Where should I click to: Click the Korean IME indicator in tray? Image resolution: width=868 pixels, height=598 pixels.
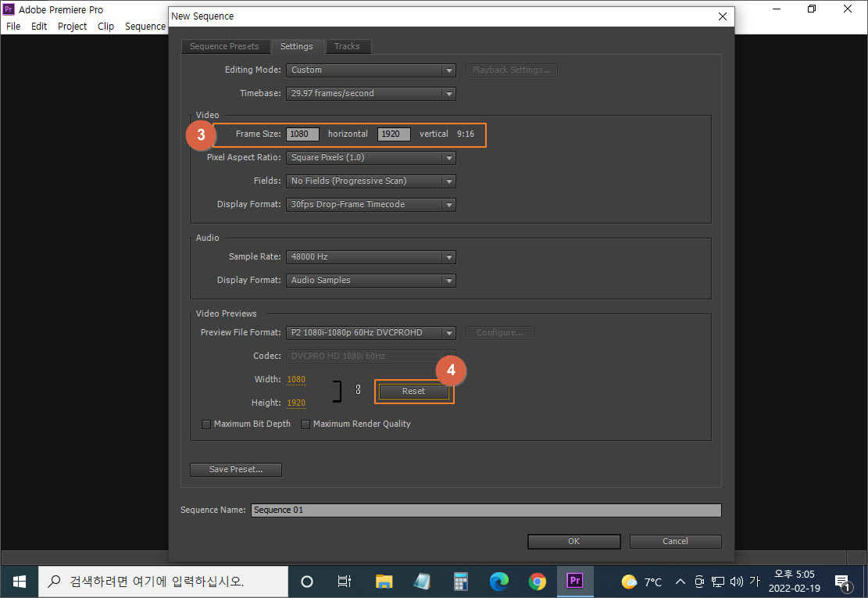tap(755, 582)
